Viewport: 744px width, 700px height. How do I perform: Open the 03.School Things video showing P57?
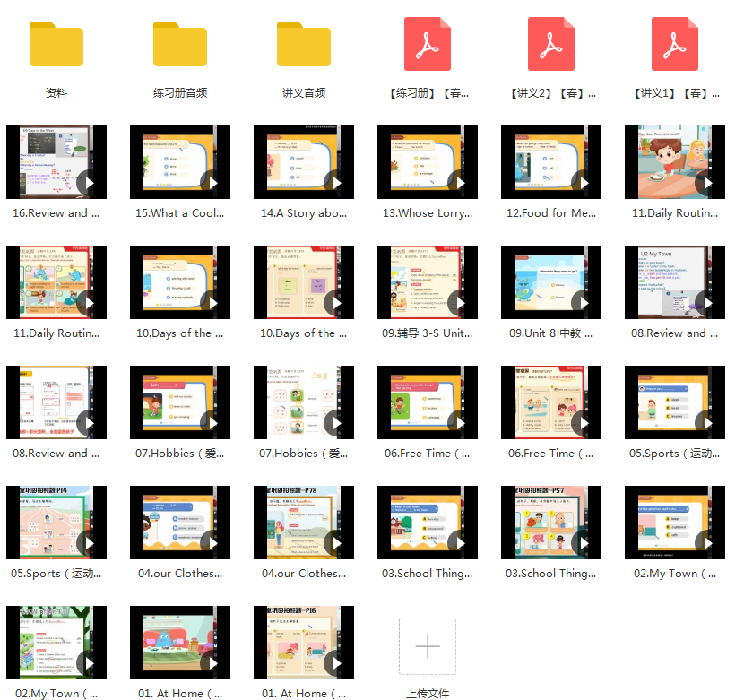(551, 523)
